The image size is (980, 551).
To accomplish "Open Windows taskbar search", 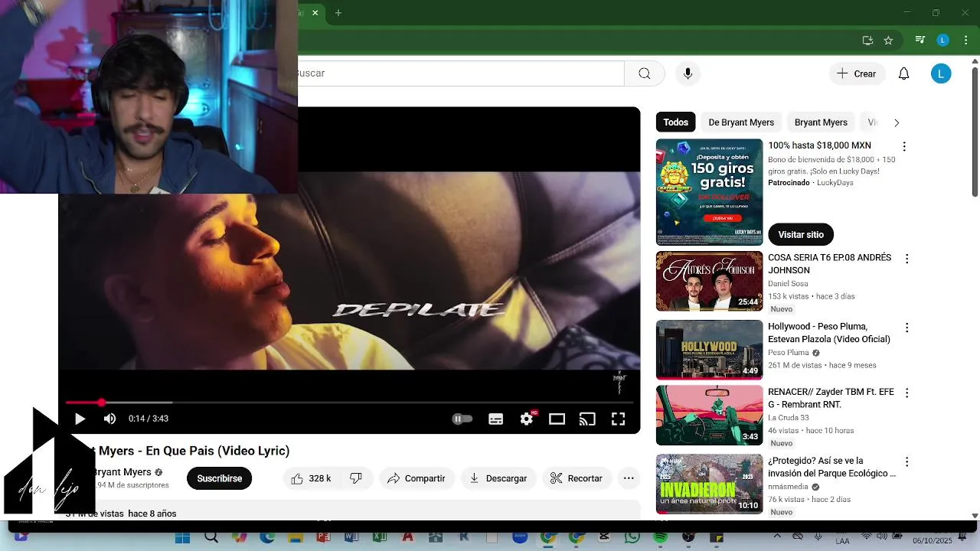I will point(211,538).
